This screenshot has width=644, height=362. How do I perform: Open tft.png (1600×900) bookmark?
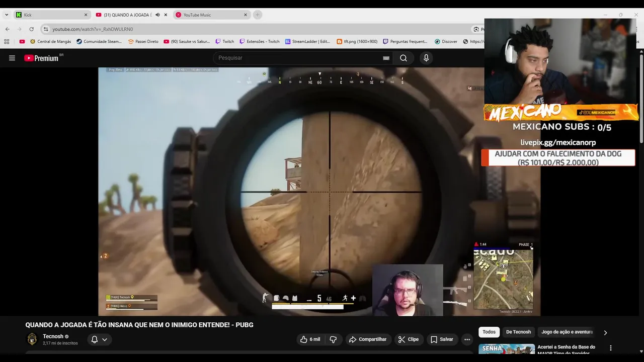[x=357, y=42]
